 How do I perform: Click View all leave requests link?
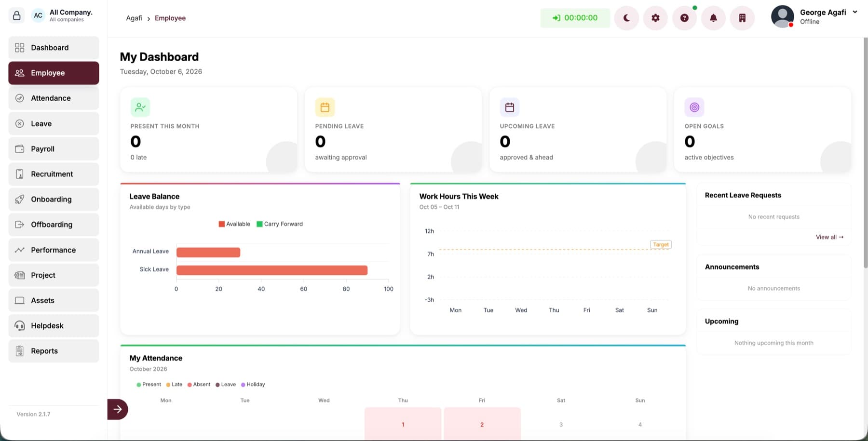point(829,237)
